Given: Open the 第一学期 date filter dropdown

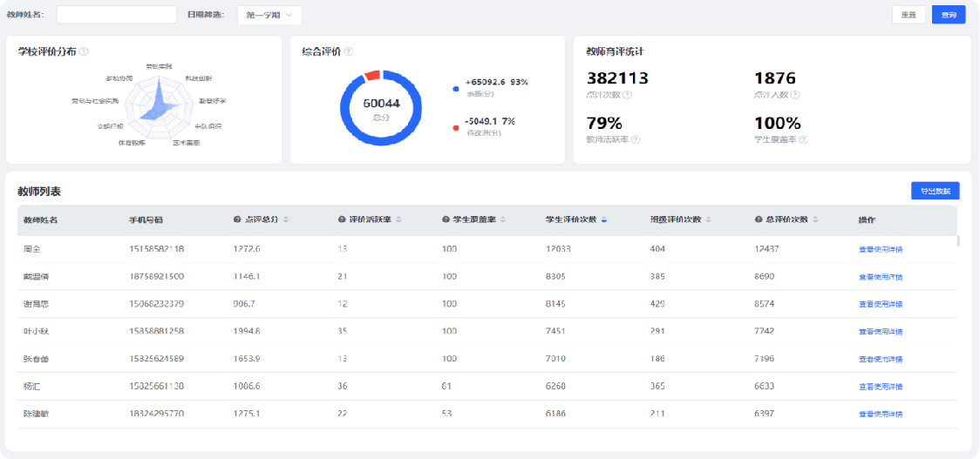Looking at the screenshot, I should 269,15.
